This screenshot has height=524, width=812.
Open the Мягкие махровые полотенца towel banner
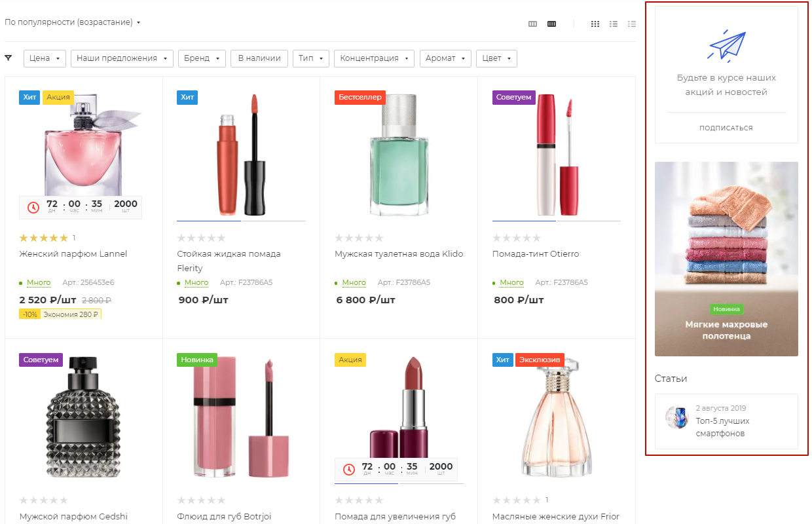(726, 259)
